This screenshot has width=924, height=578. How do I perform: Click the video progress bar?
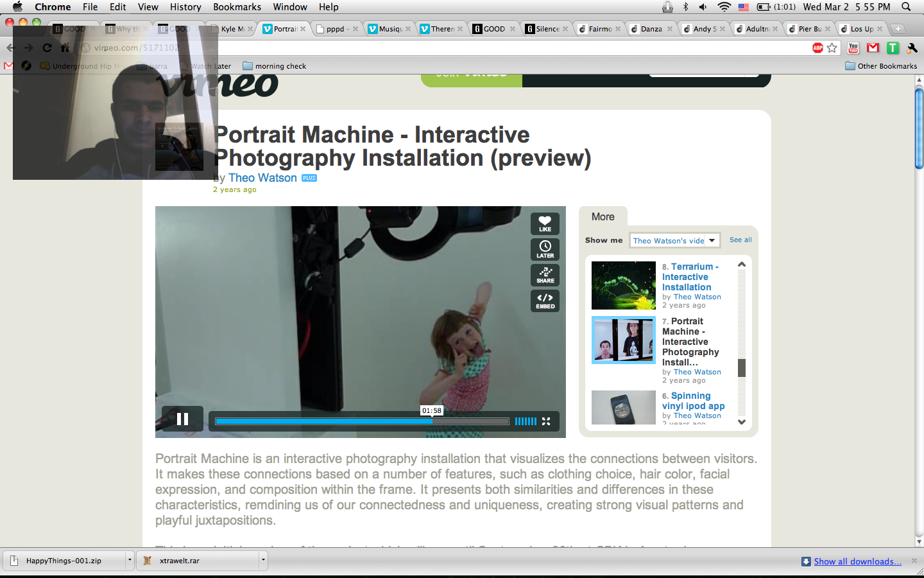[x=362, y=421]
